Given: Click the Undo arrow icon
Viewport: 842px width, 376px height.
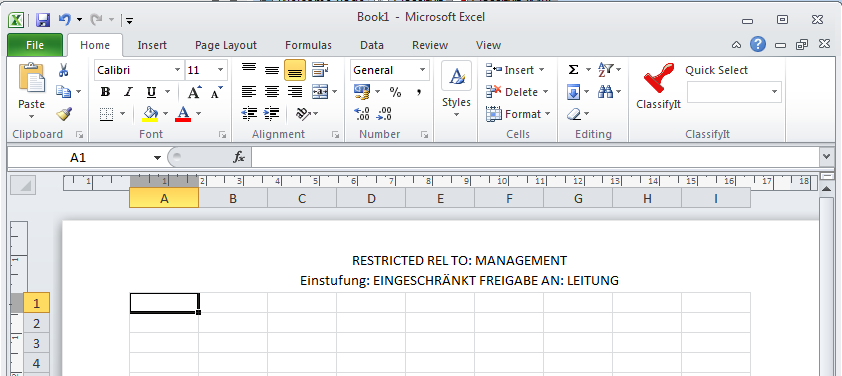Looking at the screenshot, I should click(64, 20).
